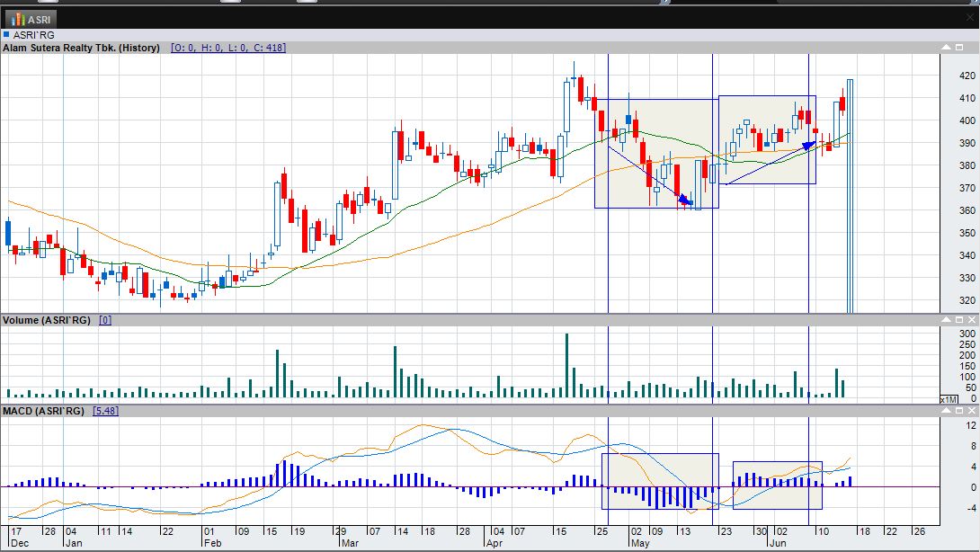Viewport: 980px width, 552px height.
Task: Click the Dec month label on time axis
Action: tap(20, 543)
